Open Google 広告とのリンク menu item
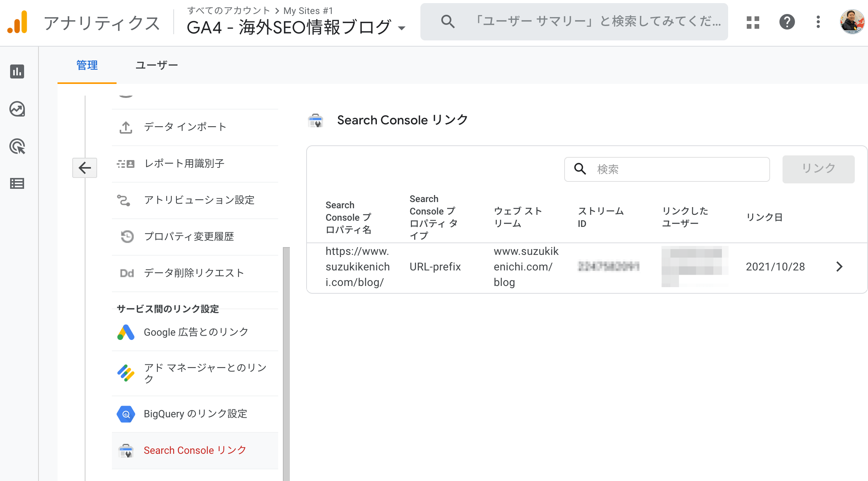 (195, 332)
